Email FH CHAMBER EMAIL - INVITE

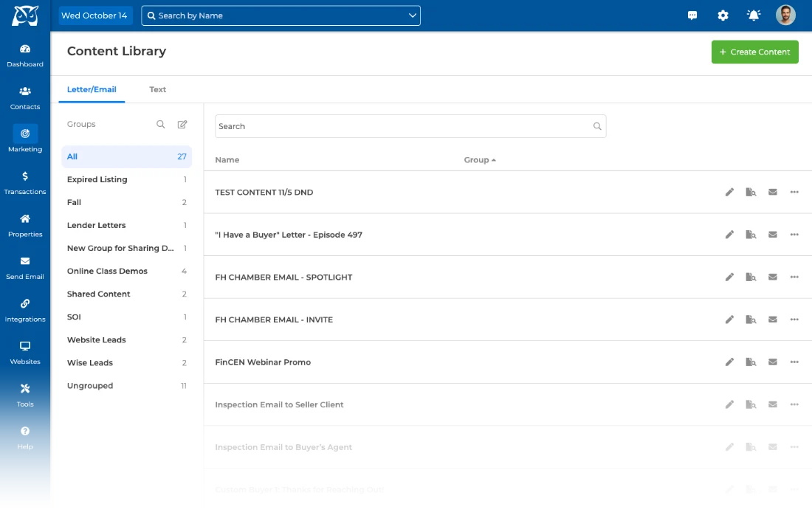[x=773, y=320]
